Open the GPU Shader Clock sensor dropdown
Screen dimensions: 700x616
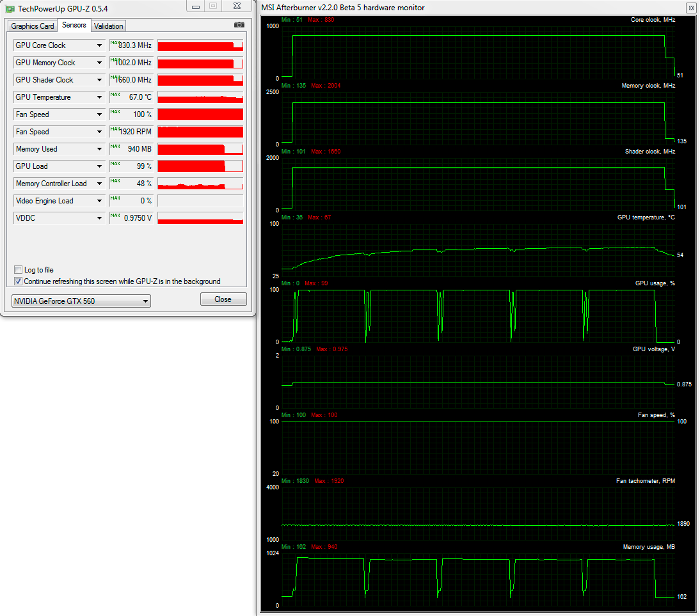pos(100,80)
